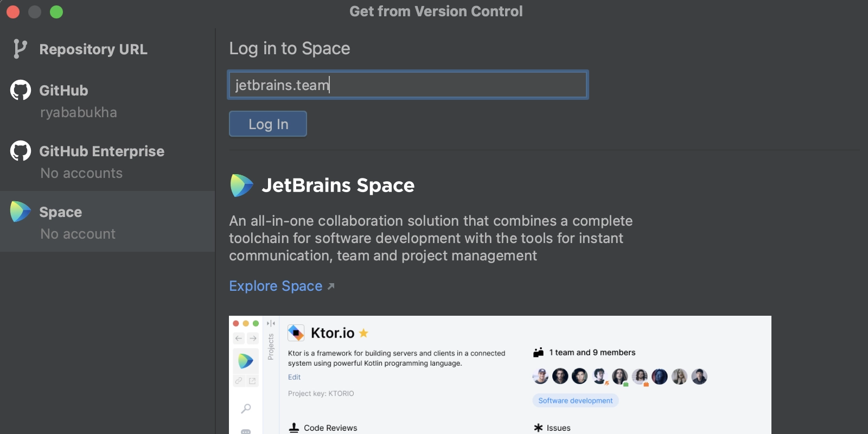
Task: Click the Ktor.io project title
Action: tap(333, 333)
